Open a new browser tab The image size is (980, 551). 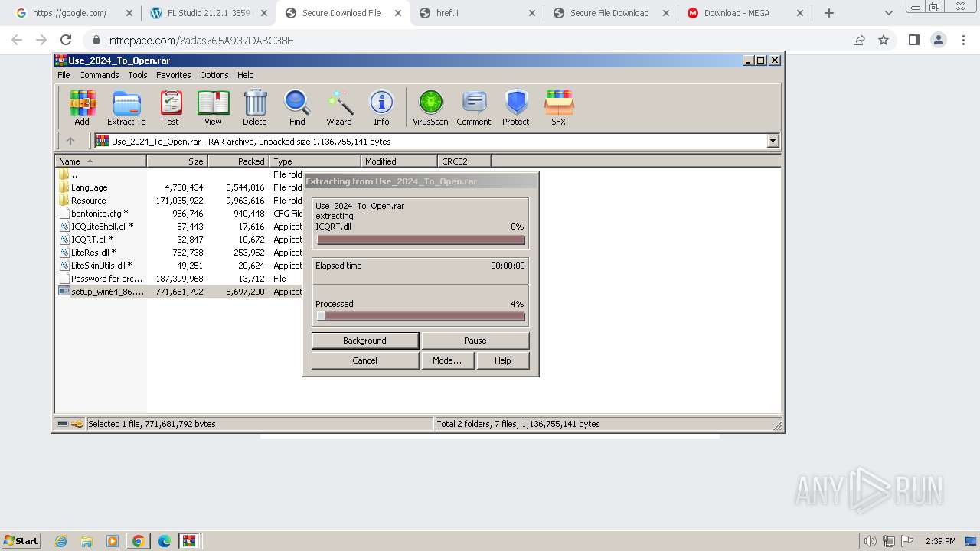[x=829, y=13]
